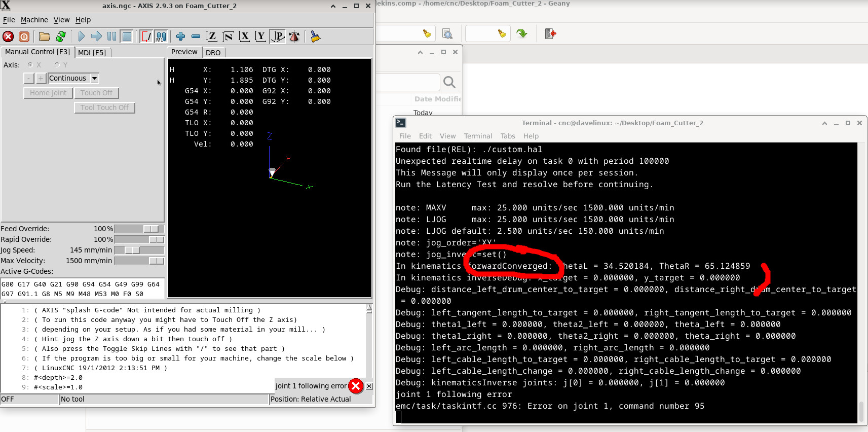
Task: Run the program with the play icon
Action: click(81, 37)
